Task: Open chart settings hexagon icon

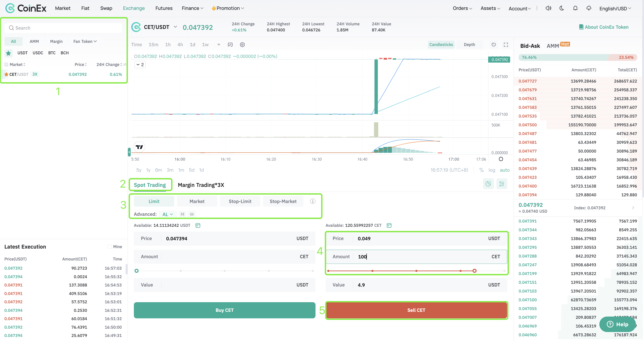Action: point(242,45)
